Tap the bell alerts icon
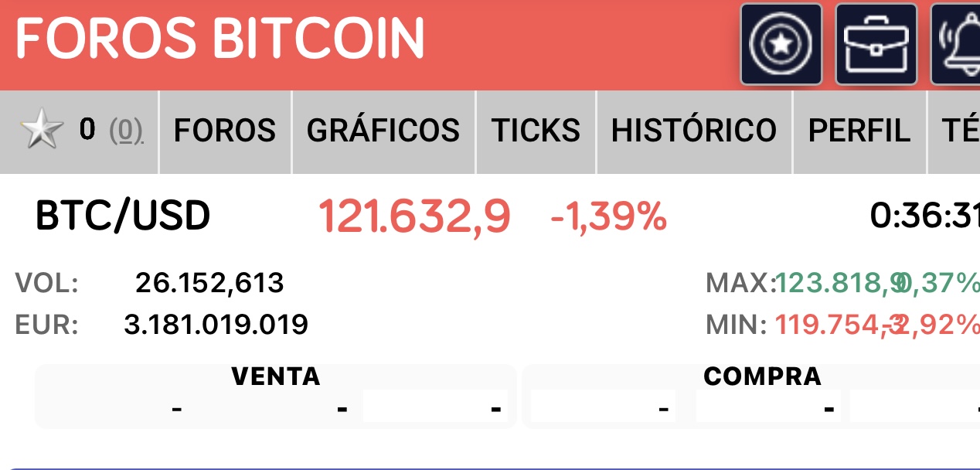 tap(956, 44)
